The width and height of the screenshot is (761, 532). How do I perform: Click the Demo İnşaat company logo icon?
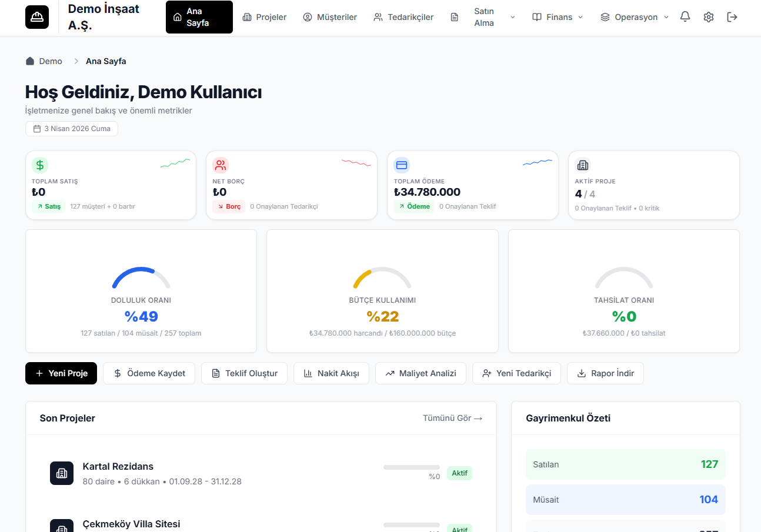coord(36,17)
